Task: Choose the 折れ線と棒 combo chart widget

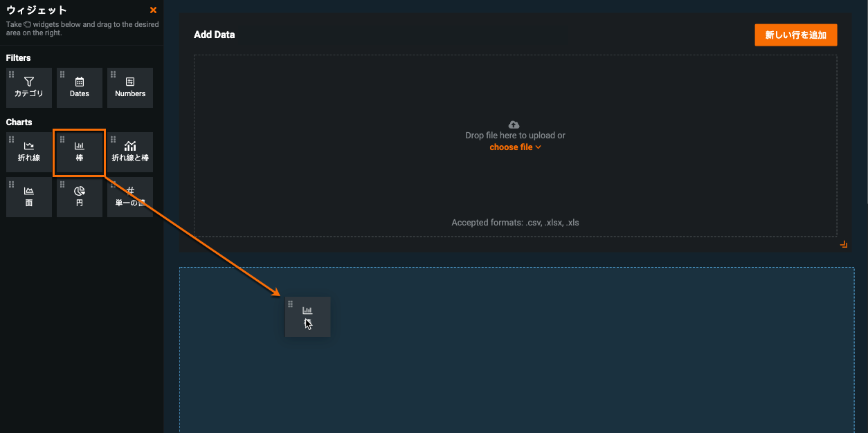Action: click(x=130, y=152)
